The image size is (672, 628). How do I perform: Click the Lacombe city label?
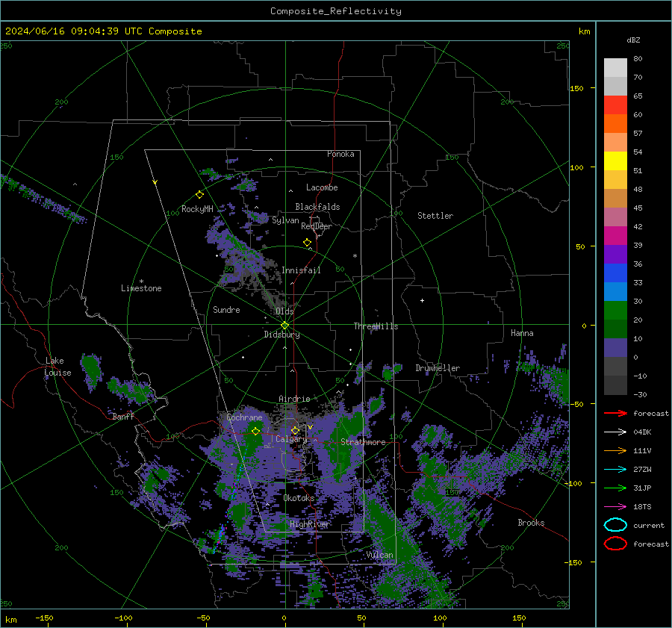tap(322, 187)
